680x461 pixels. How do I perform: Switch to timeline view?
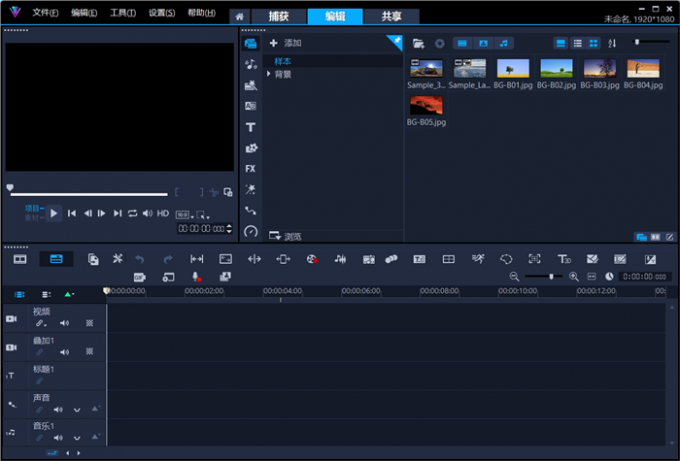tap(56, 259)
